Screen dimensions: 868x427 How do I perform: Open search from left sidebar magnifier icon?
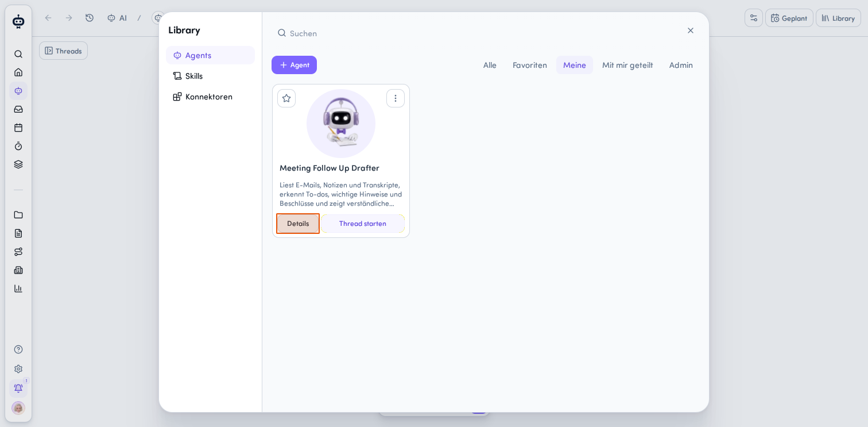pos(18,54)
